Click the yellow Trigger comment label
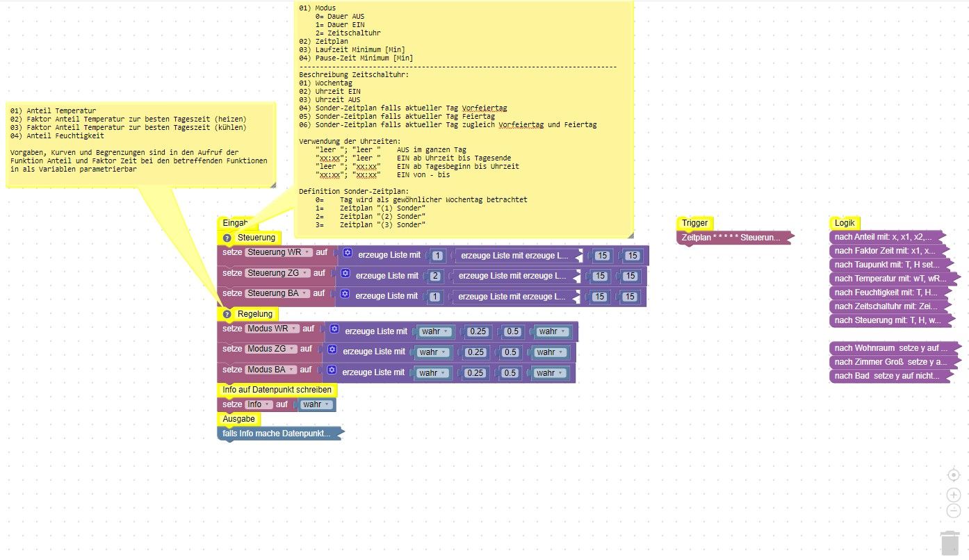The image size is (969, 560). point(694,223)
